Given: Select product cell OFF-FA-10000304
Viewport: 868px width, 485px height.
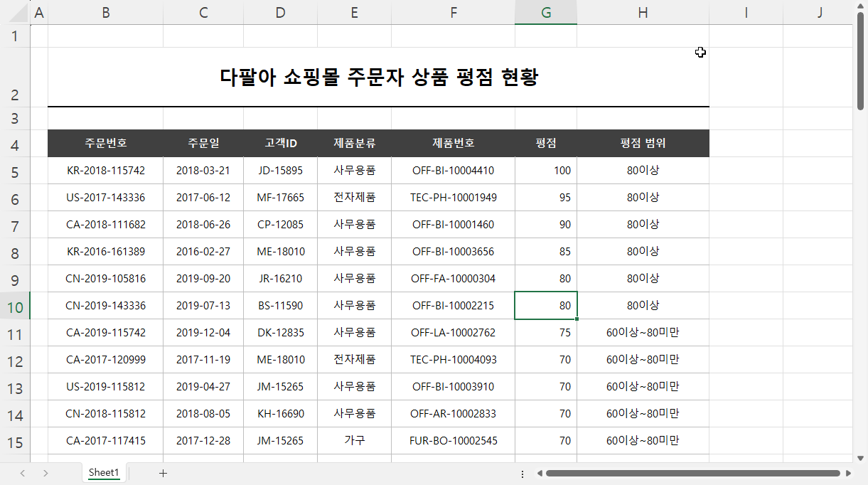Looking at the screenshot, I should (x=454, y=279).
